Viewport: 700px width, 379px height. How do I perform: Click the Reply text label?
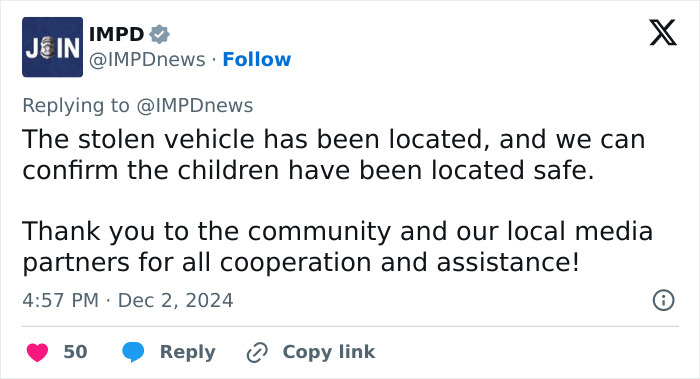point(188,352)
